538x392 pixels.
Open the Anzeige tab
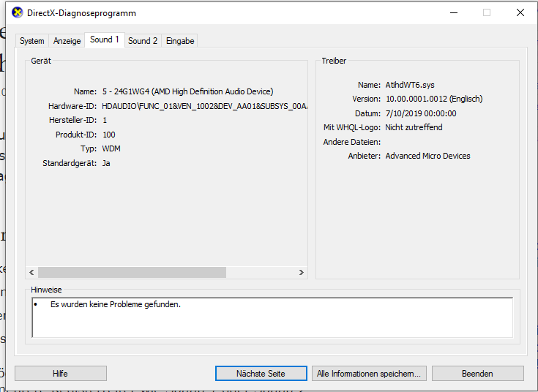[67, 41]
